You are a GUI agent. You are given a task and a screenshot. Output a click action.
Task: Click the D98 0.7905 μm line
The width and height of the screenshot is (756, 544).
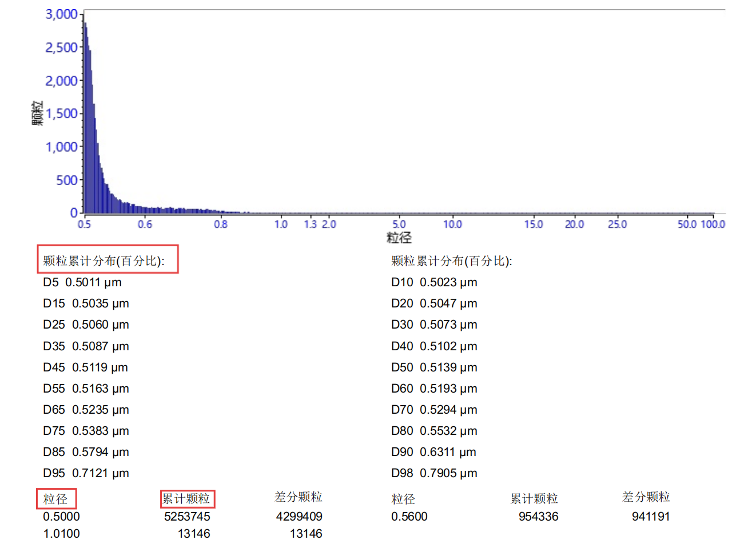[434, 473]
